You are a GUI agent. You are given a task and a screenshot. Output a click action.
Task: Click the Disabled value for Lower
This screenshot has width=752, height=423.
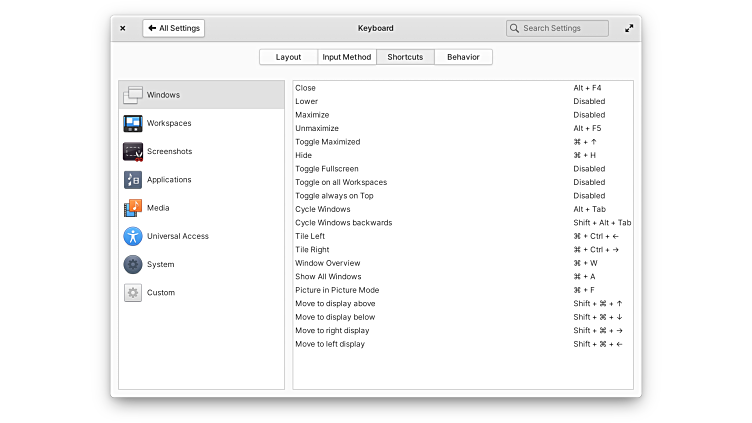pos(589,101)
